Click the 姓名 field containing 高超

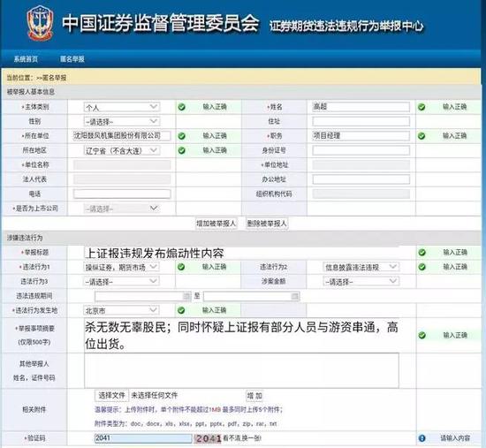pyautogui.click(x=361, y=107)
